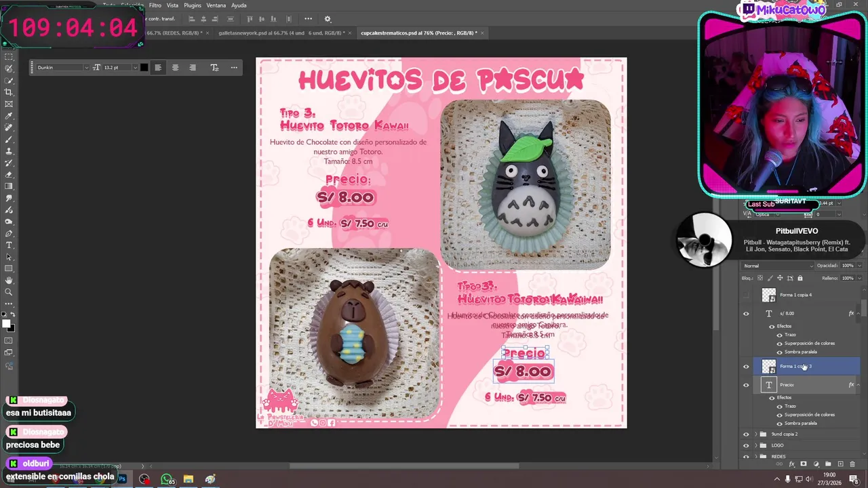Expand the LOGO group chevron
868x488 pixels.
click(x=755, y=445)
